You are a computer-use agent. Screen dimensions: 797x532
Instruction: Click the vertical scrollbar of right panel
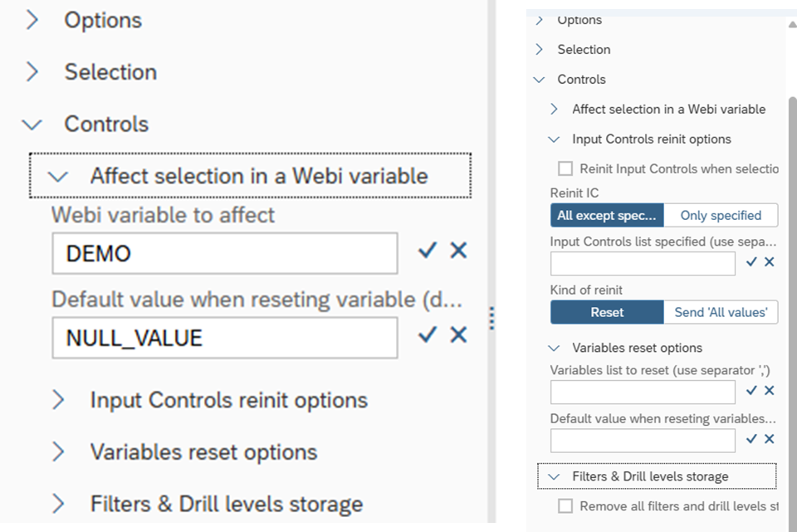791,249
